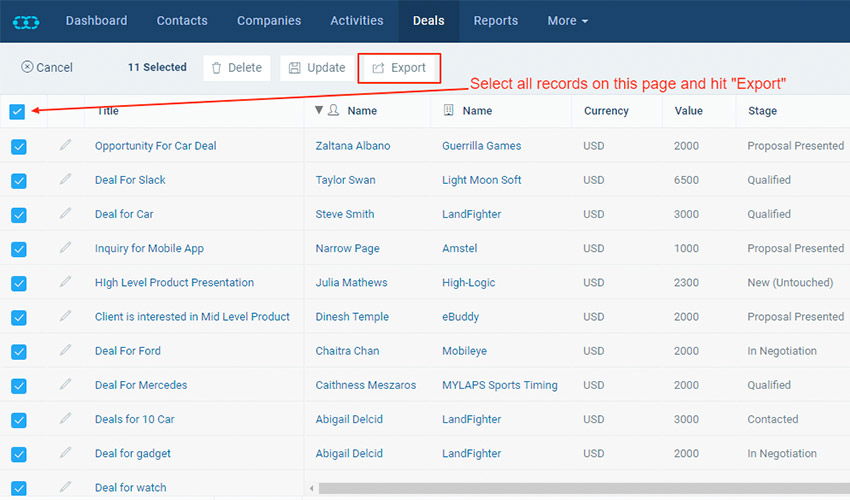850x500 pixels.
Task: Open contact Taylor Swan
Action: click(345, 180)
